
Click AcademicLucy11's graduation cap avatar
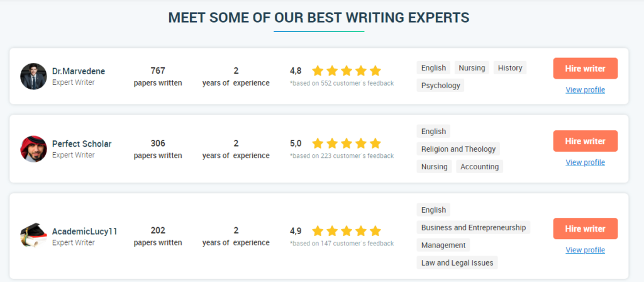point(34,235)
